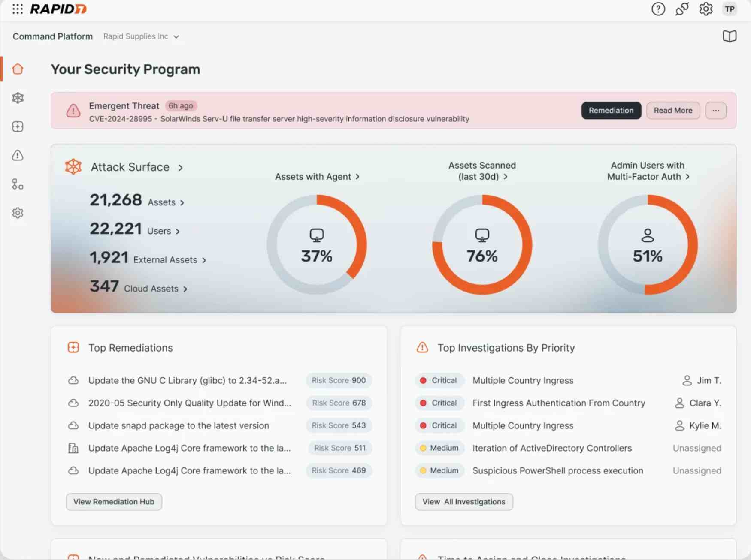Open the TP profile avatar menu
The width and height of the screenshot is (751, 560).
tap(730, 9)
